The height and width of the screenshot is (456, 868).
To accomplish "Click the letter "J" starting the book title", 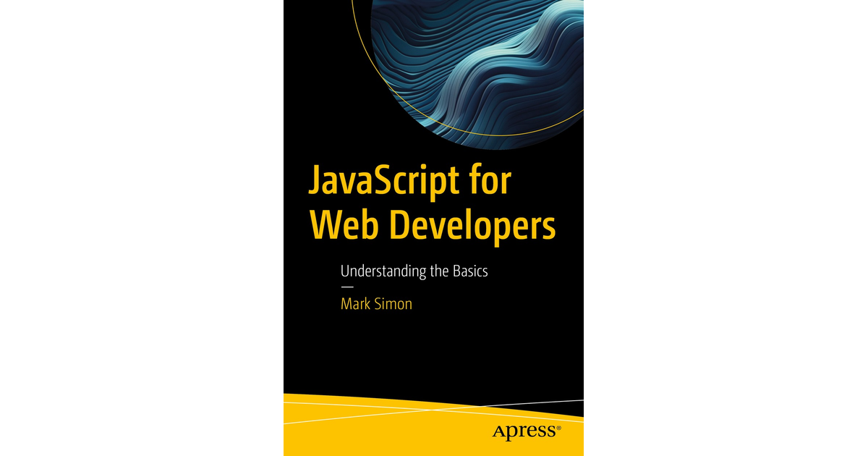I will (315, 182).
